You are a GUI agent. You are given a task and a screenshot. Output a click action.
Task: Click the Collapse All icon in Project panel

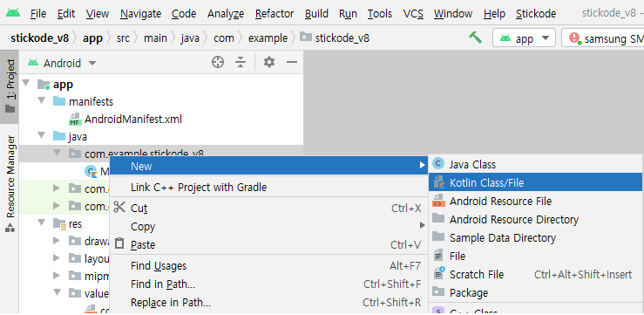tap(241, 63)
